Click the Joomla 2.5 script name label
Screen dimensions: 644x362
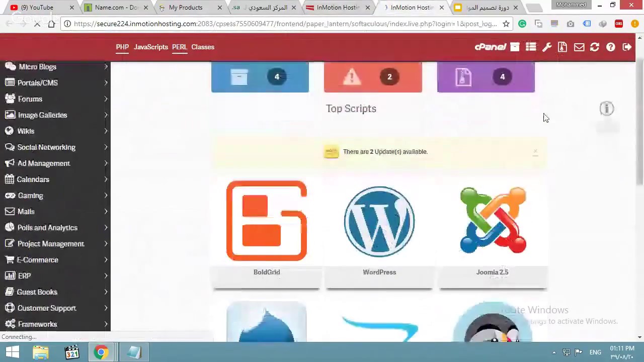(493, 272)
